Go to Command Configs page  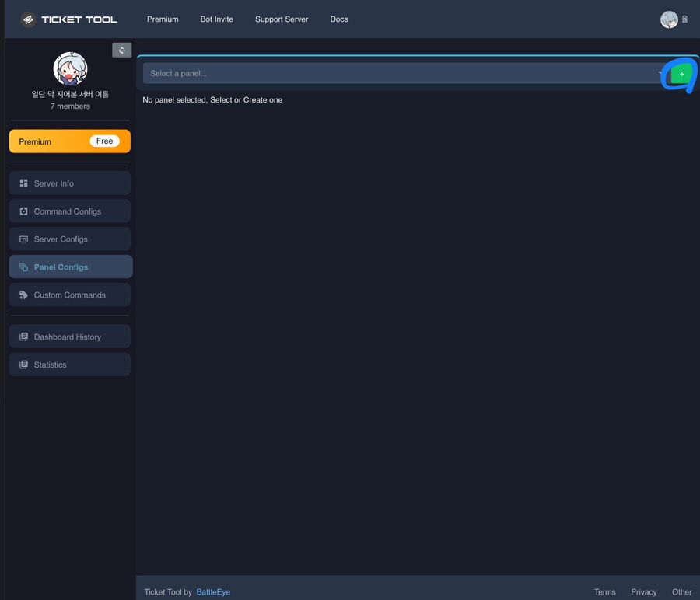click(70, 211)
